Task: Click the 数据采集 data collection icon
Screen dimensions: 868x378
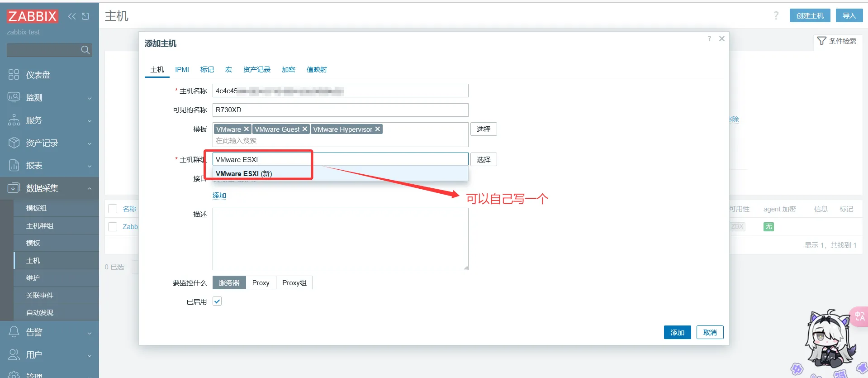Action: [14, 188]
